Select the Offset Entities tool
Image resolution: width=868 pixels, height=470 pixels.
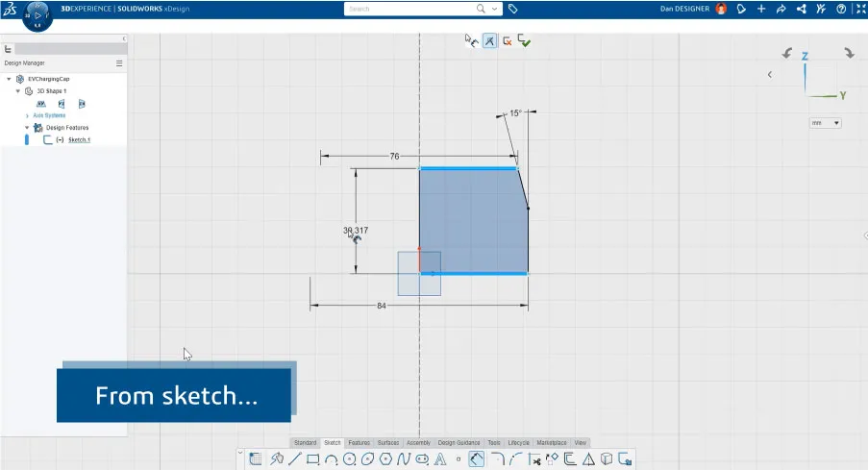coord(570,458)
